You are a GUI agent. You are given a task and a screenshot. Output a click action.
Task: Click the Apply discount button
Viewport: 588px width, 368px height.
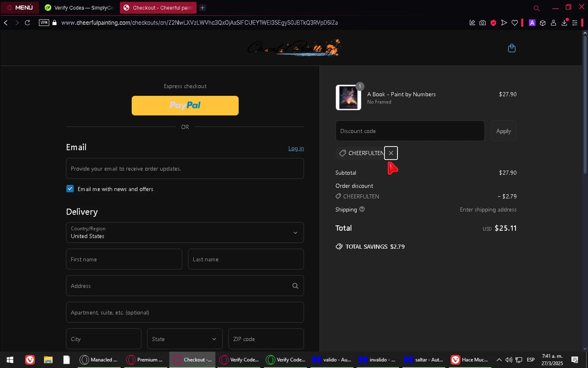tap(503, 131)
